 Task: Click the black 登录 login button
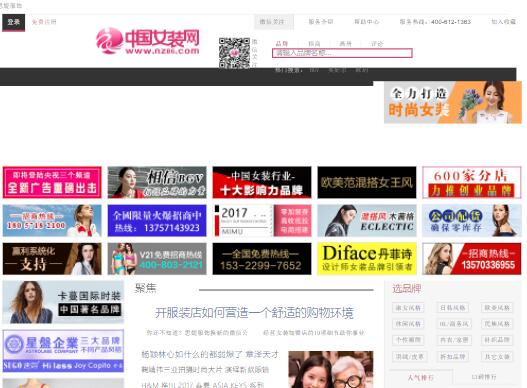pyautogui.click(x=13, y=23)
